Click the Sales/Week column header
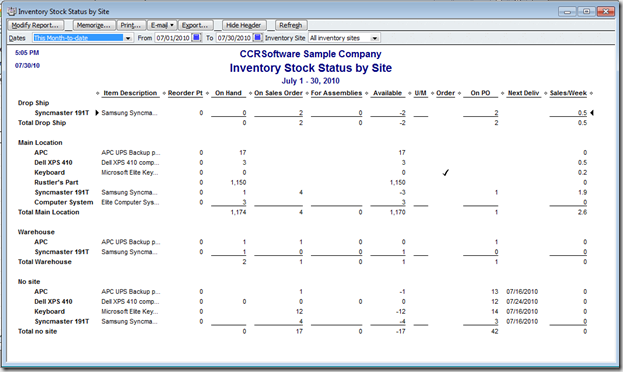Viewport: 623px width, 372px height. click(x=568, y=93)
